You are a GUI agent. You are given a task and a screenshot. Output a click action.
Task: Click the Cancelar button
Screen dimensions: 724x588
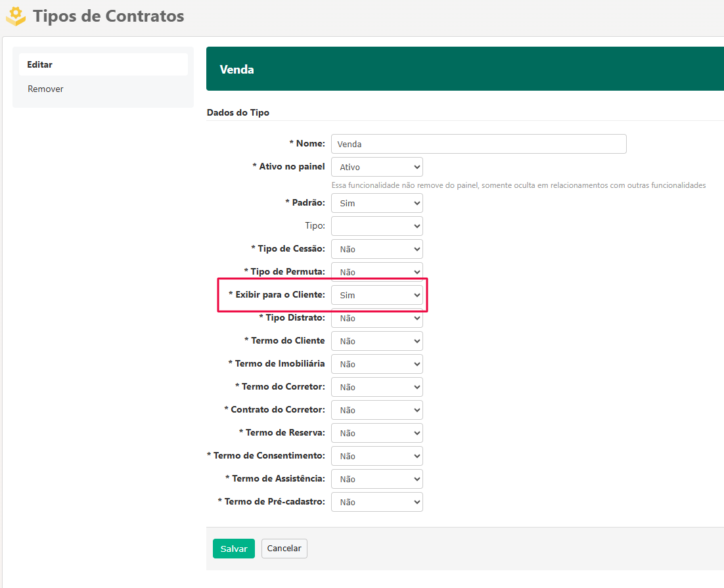(284, 549)
